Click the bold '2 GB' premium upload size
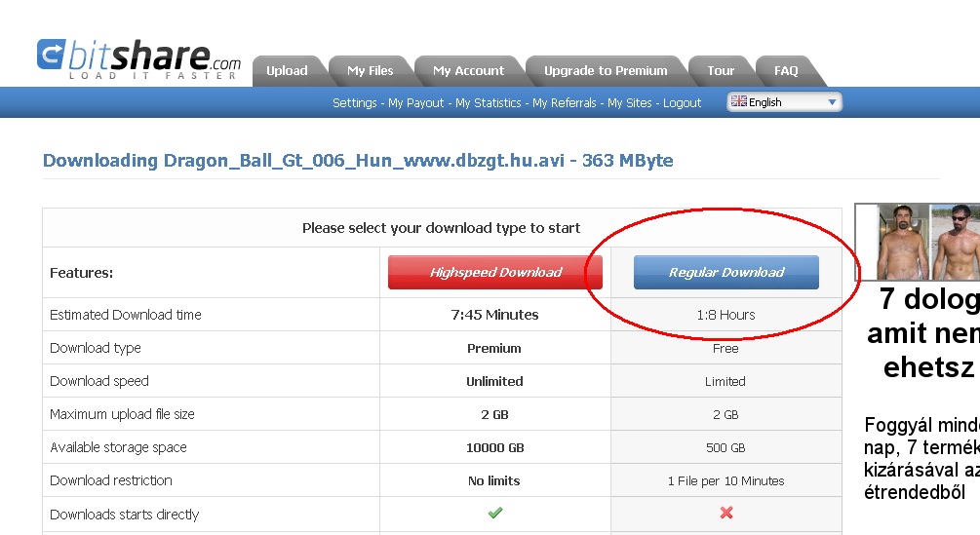The width and height of the screenshot is (980, 535). (494, 414)
